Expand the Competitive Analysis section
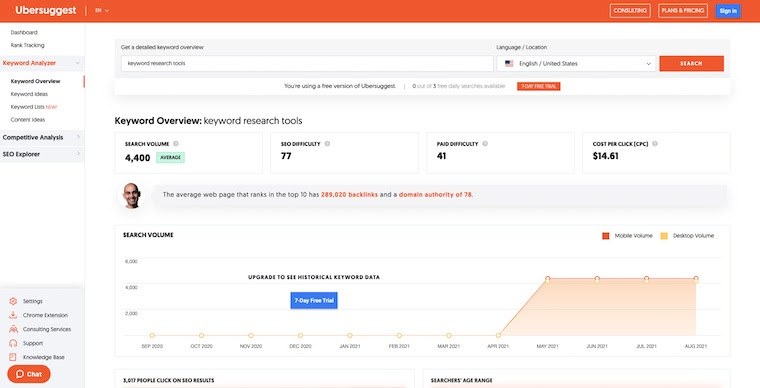Image resolution: width=760 pixels, height=388 pixels. [x=42, y=138]
